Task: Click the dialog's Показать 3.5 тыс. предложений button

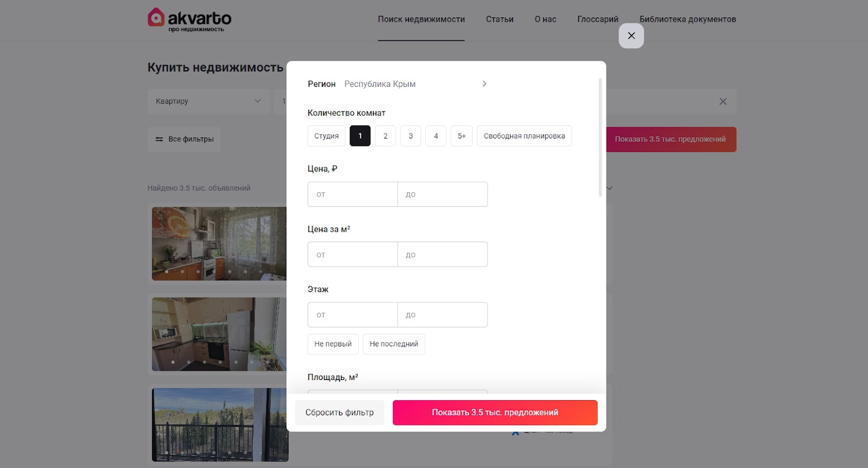Action: [x=495, y=413]
